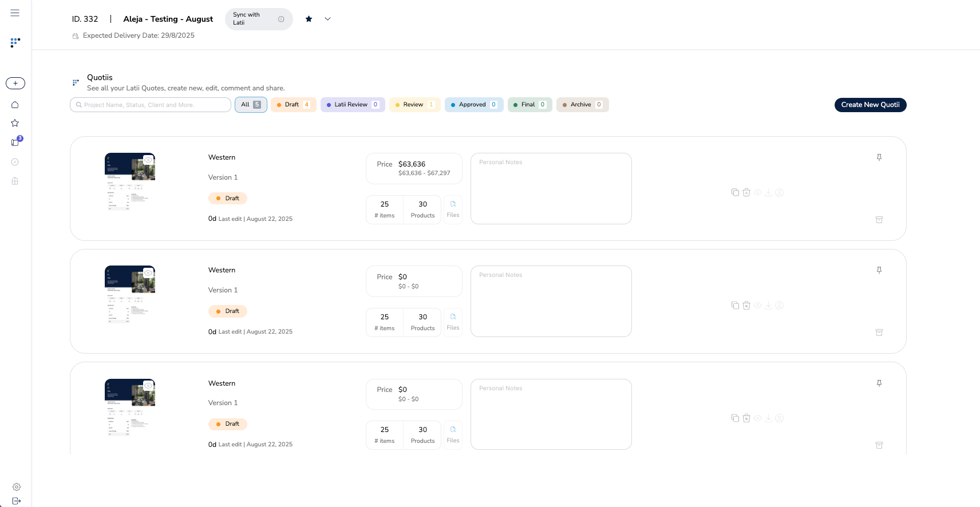980x507 pixels.
Task: Show the Approved quotes filter
Action: [x=473, y=105]
